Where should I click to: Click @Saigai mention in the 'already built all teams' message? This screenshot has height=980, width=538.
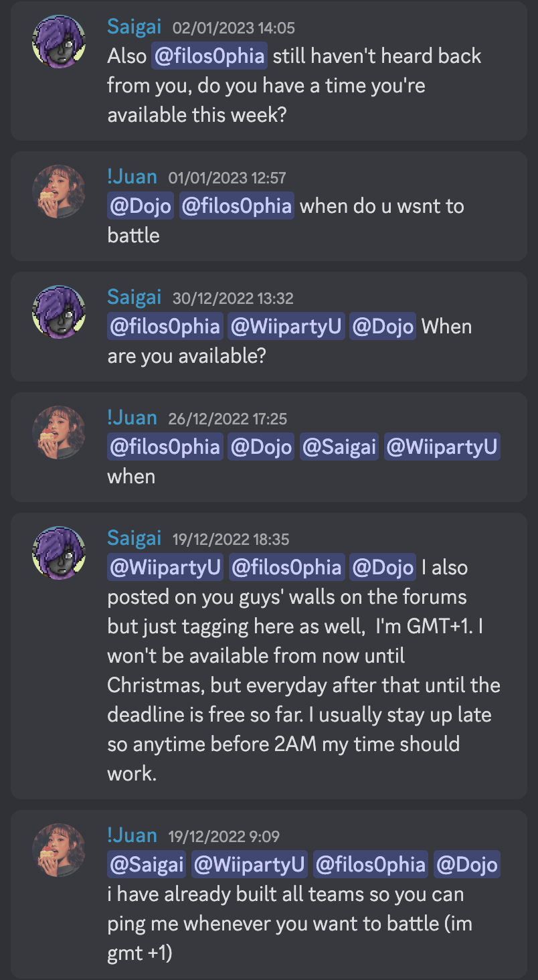point(147,865)
